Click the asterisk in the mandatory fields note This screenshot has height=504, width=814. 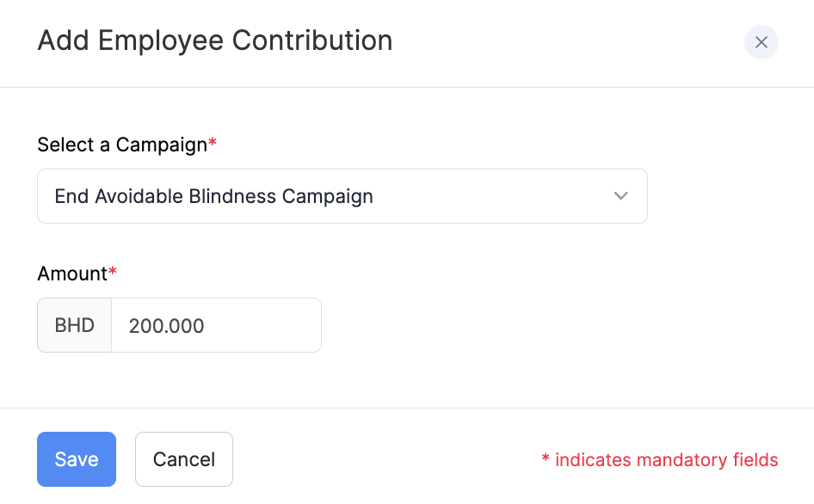click(x=546, y=458)
